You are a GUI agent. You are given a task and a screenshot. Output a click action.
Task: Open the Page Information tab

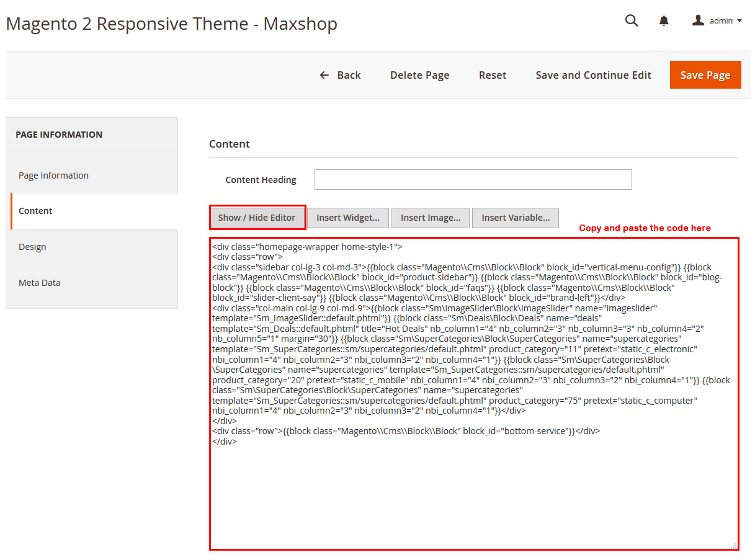92,176
